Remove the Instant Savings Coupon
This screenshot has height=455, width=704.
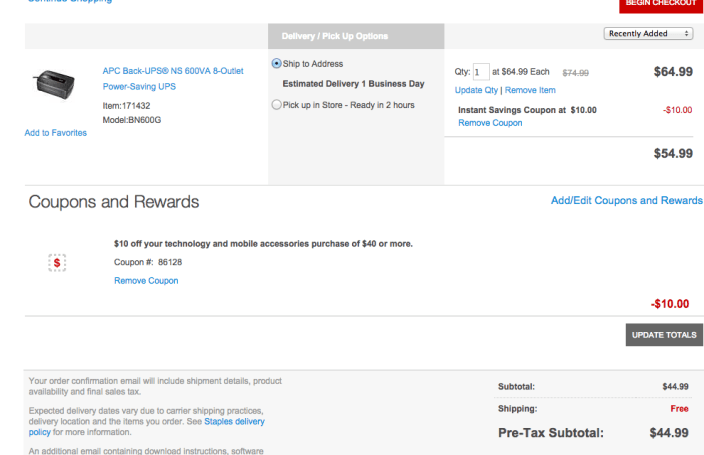(490, 123)
